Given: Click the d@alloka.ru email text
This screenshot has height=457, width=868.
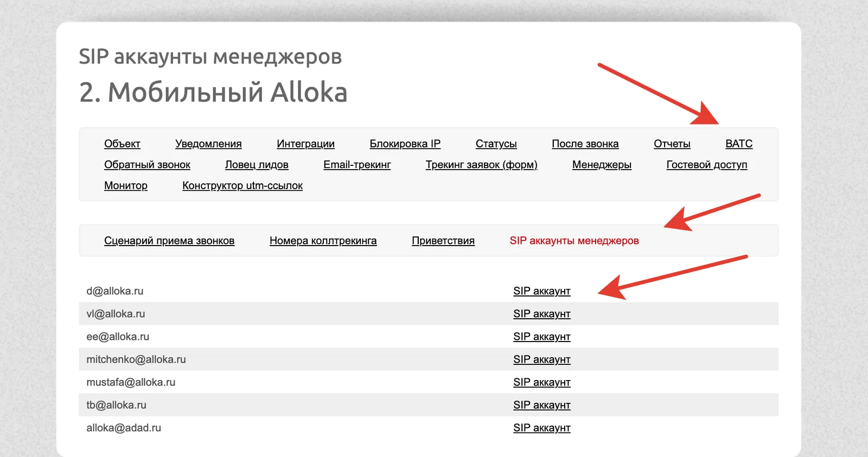Looking at the screenshot, I should pos(115,291).
